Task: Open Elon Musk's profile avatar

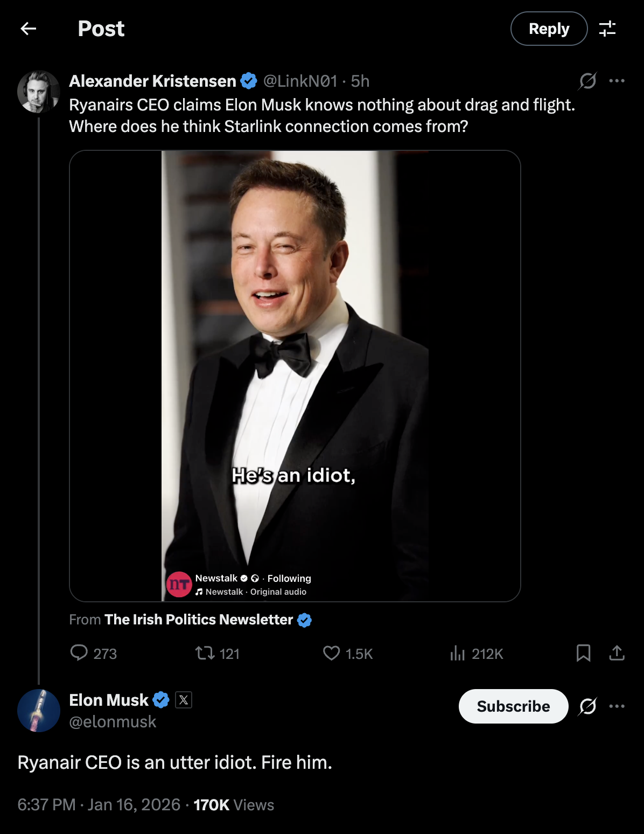Action: point(38,710)
